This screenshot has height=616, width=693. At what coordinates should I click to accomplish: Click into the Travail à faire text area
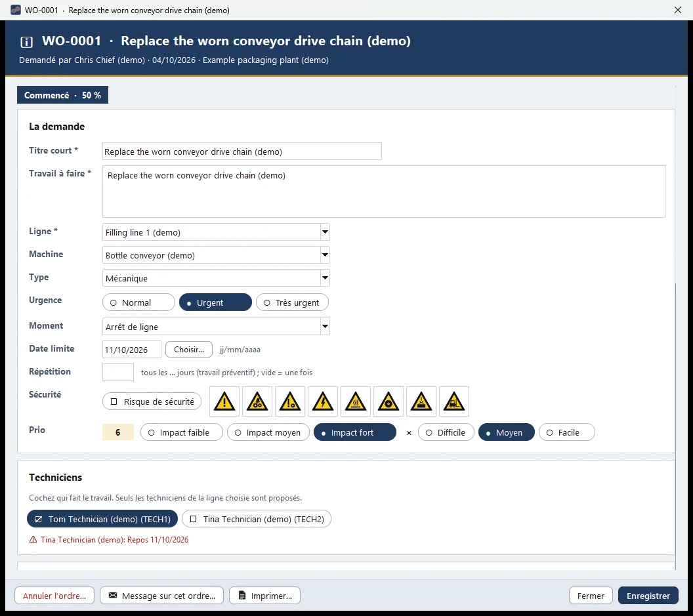click(384, 192)
